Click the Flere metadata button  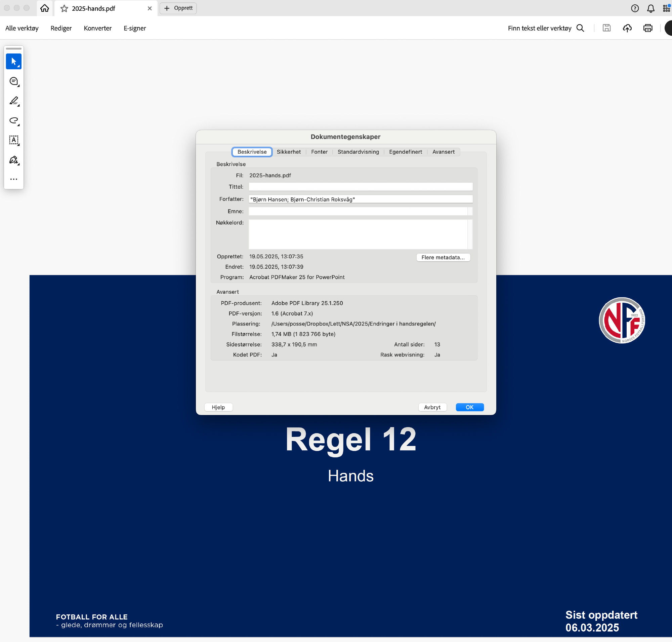coord(443,258)
